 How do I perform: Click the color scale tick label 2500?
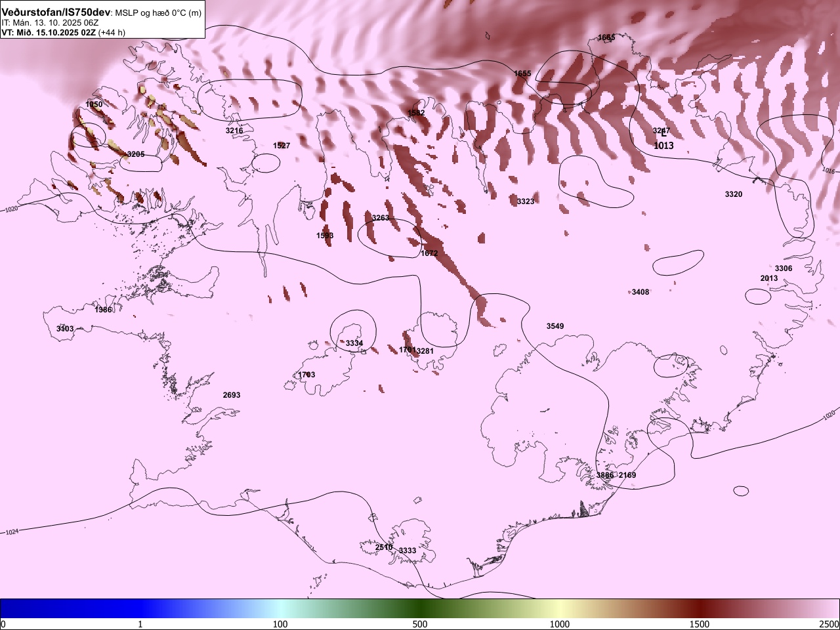[829, 623]
